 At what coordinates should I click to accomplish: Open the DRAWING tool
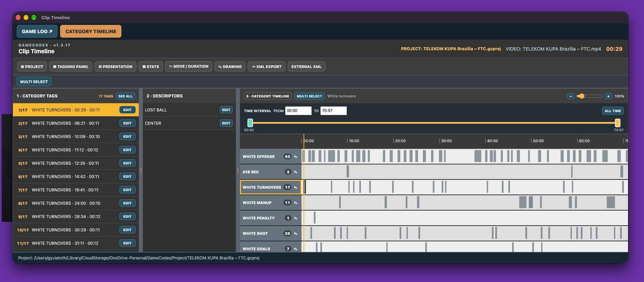(x=230, y=67)
